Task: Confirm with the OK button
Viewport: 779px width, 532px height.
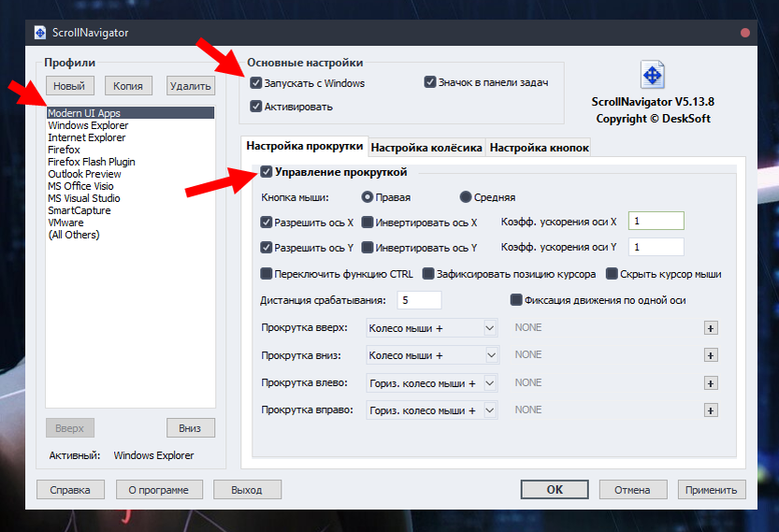Action: pyautogui.click(x=555, y=490)
